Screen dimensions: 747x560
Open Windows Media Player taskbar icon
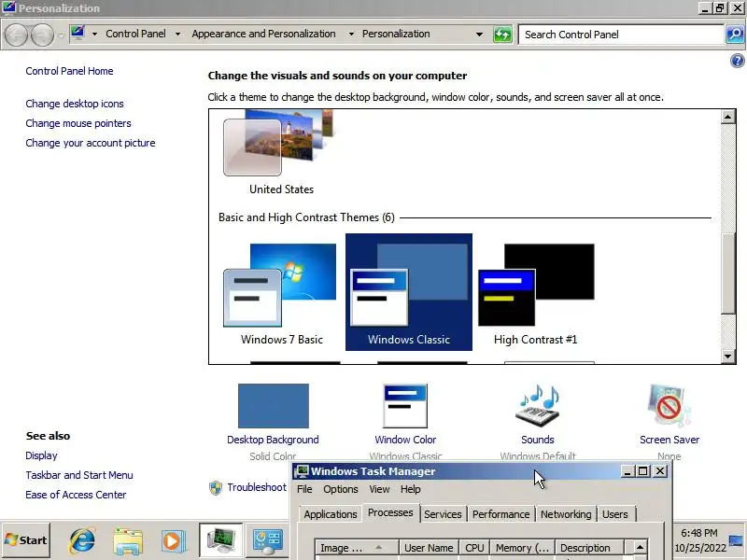coord(173,541)
